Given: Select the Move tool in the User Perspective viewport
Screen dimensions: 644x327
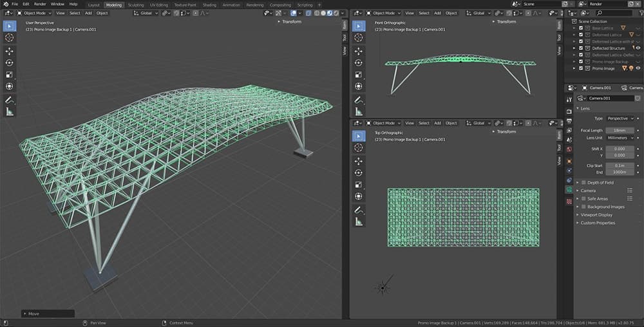Looking at the screenshot, I should [10, 50].
